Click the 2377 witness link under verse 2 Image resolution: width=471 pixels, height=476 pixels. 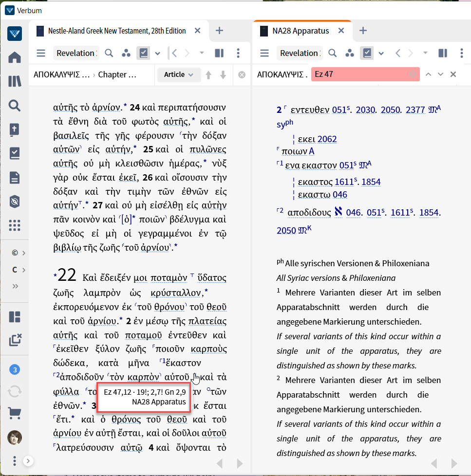point(415,110)
